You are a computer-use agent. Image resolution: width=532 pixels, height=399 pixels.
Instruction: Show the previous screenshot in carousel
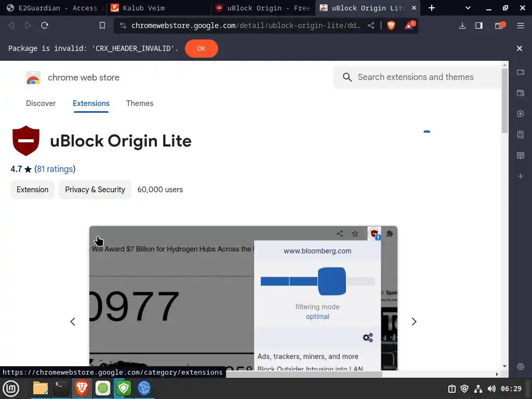click(73, 322)
